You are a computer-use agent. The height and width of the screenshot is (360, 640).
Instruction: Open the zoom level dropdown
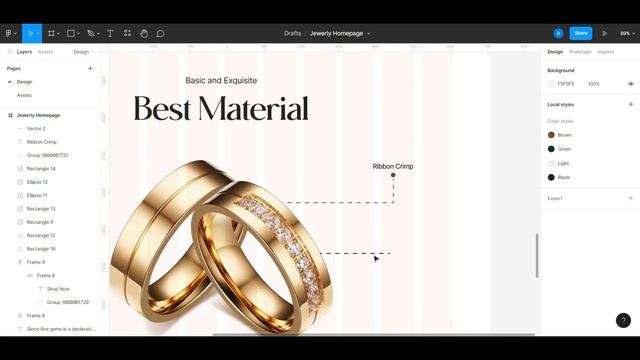[x=627, y=33]
